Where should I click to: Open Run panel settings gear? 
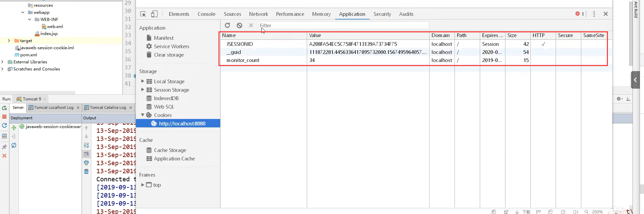pyautogui.click(x=619, y=99)
